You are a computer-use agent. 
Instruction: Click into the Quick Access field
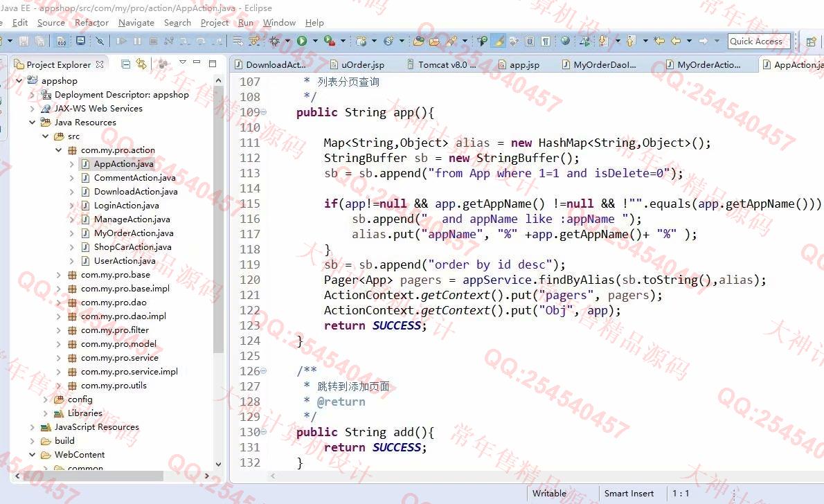[x=759, y=41]
